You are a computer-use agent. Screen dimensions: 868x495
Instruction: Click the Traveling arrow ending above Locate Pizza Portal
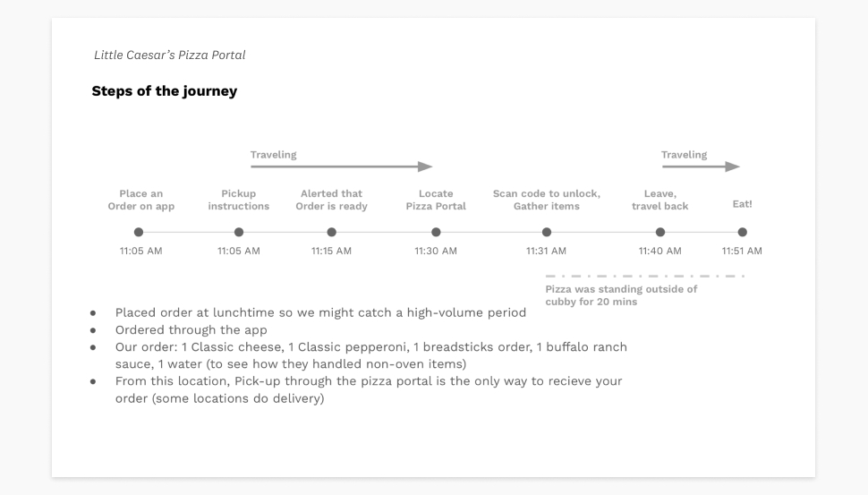[341, 166]
